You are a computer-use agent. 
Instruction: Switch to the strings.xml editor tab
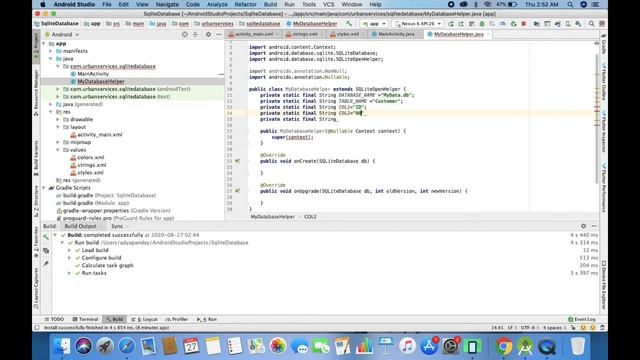click(x=304, y=34)
